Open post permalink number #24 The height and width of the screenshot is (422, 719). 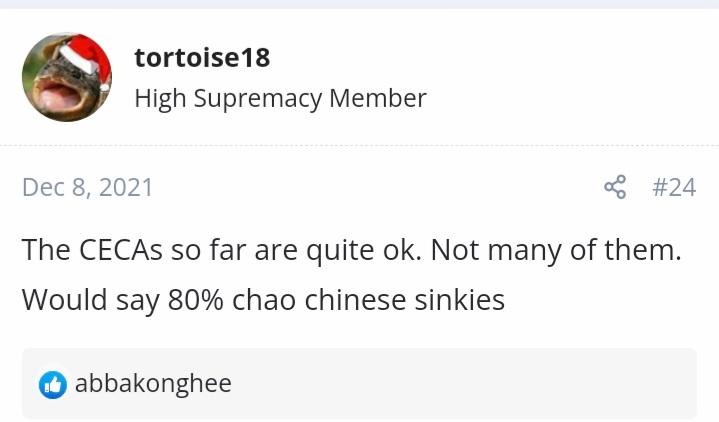pos(673,187)
